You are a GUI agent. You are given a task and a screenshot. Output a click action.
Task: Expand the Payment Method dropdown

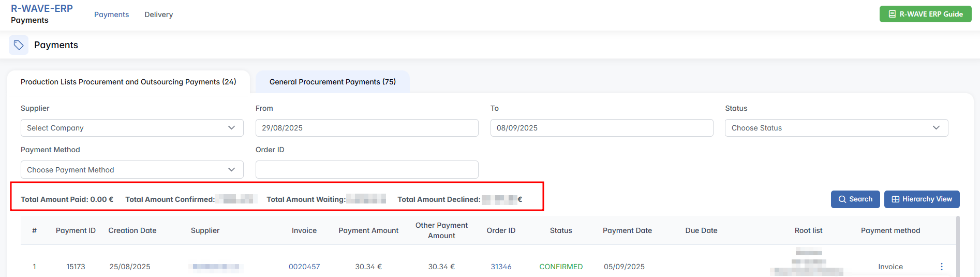(132, 170)
